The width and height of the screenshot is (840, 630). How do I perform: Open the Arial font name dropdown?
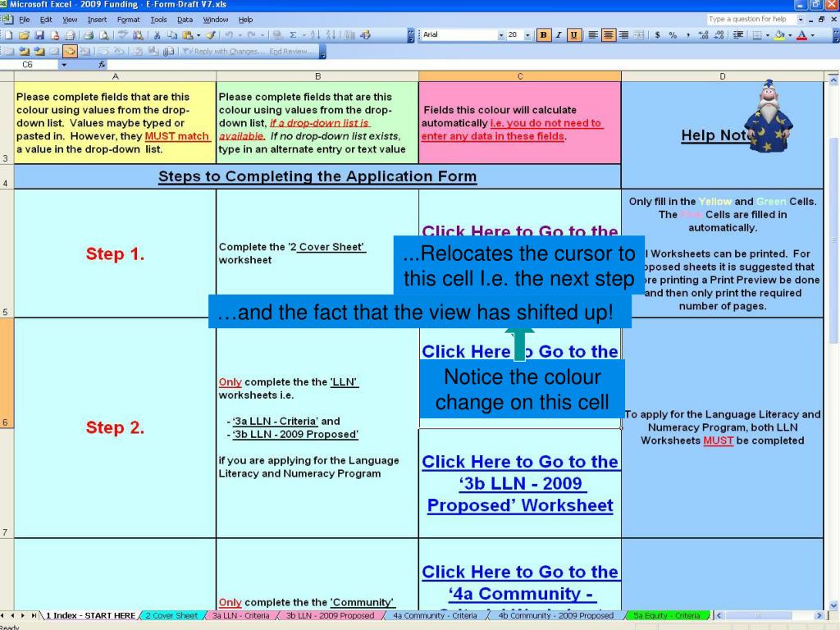click(x=501, y=34)
